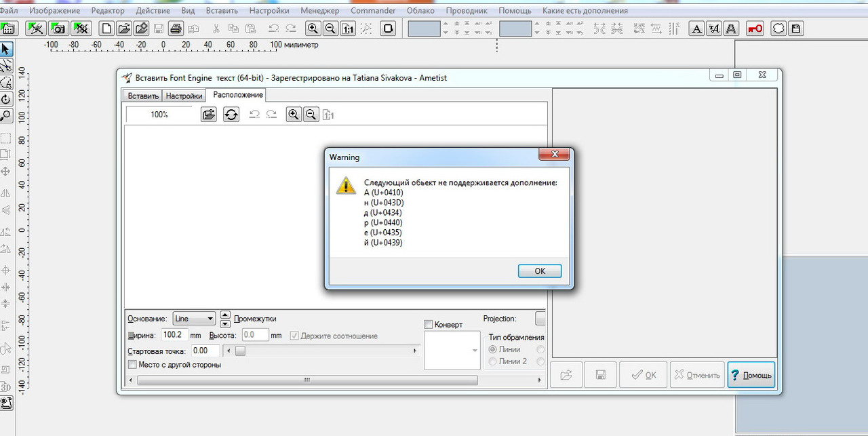Click the second lettering icon with crossed A
The width and height of the screenshot is (868, 436).
pyautogui.click(x=714, y=28)
